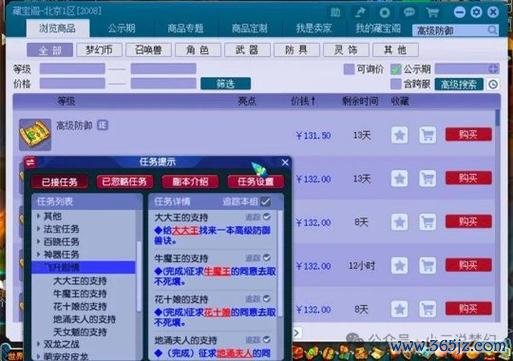The width and height of the screenshot is (513, 361).
Task: Click the search magnifier icon beside 高级防御
Action: (492, 30)
